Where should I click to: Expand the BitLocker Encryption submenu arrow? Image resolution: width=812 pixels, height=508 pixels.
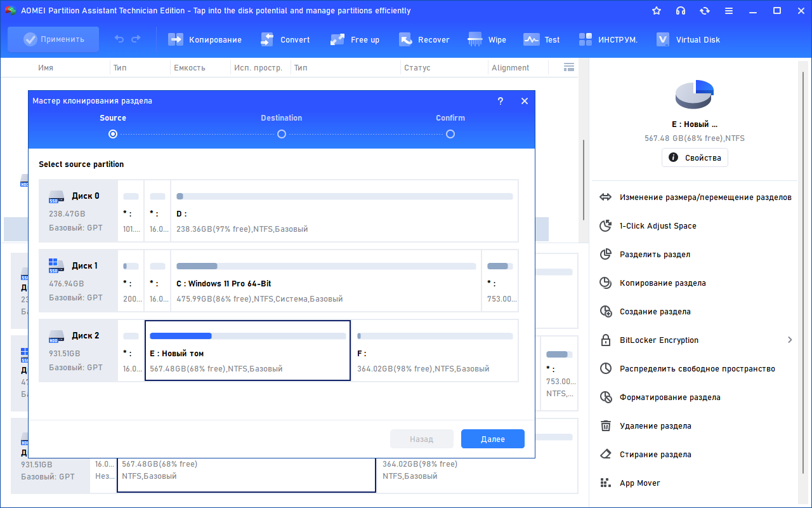[790, 340]
